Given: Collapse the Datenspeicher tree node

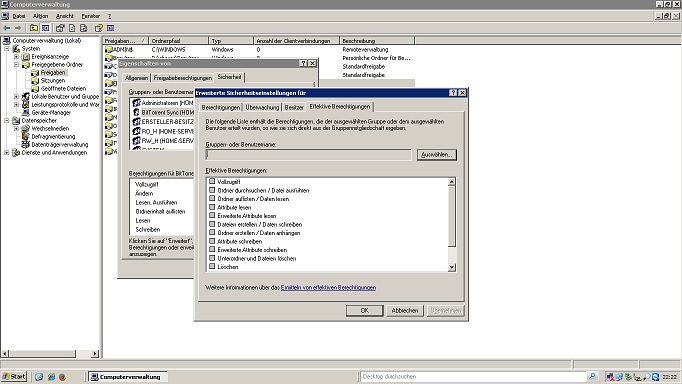Looking at the screenshot, I should (x=7, y=120).
